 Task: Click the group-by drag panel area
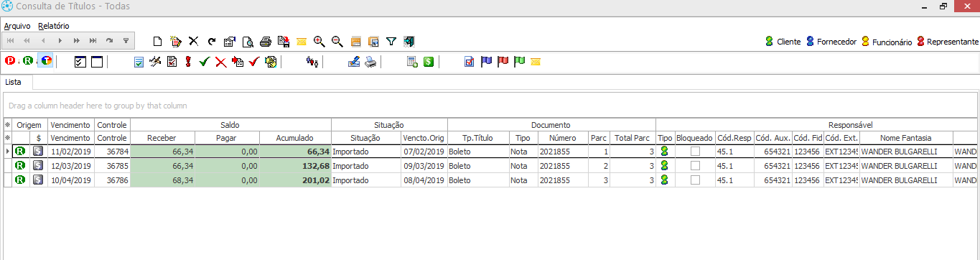490,106
